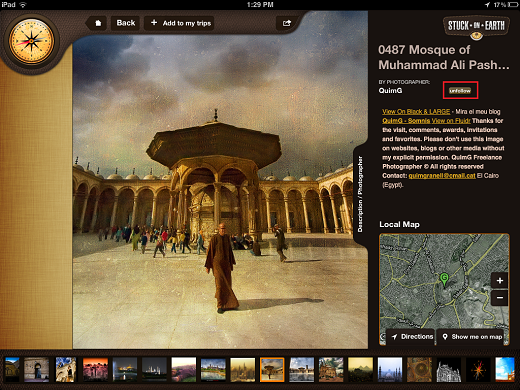Open the pyramids thumbnail in filmstrip
This screenshot has width=520, height=390.
360,369
